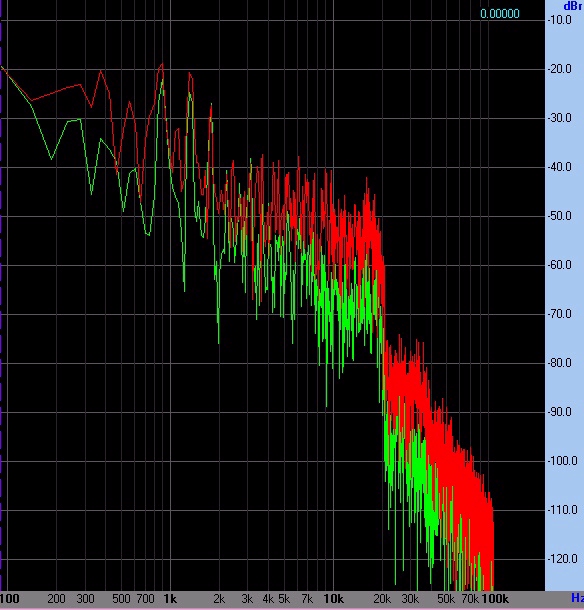Click the 0.00000 cursor readout value
Screen dimensions: 584x610
[x=500, y=14]
